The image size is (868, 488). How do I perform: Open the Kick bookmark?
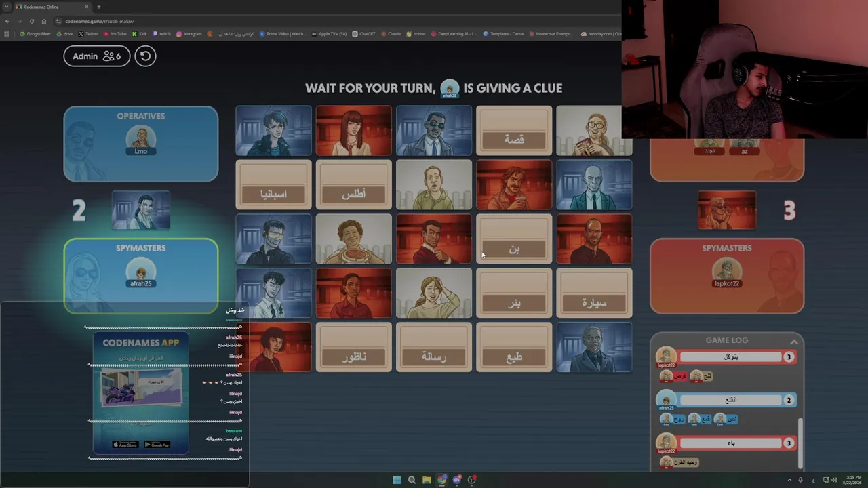point(140,34)
